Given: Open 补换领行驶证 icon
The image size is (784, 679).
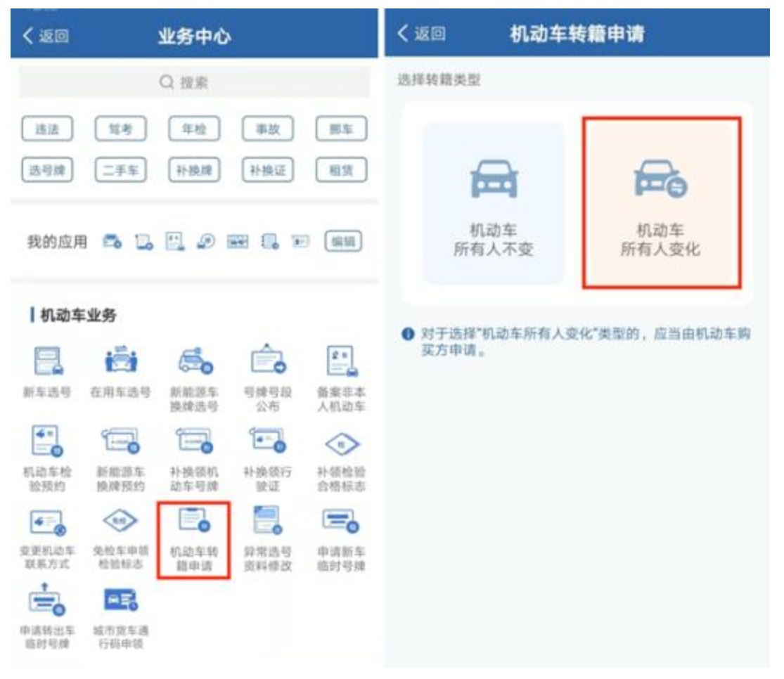Looking at the screenshot, I should click(267, 457).
